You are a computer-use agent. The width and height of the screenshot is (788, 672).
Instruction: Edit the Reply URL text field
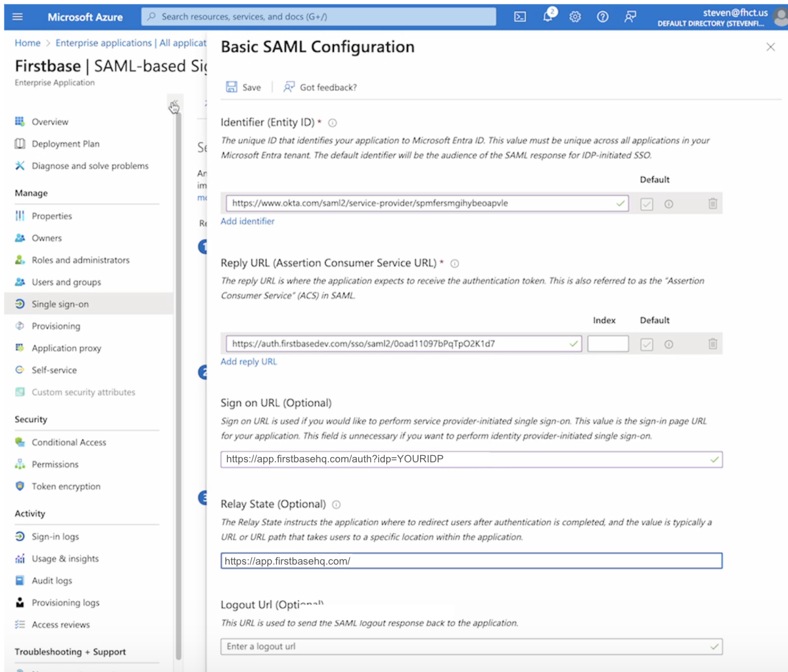click(404, 344)
